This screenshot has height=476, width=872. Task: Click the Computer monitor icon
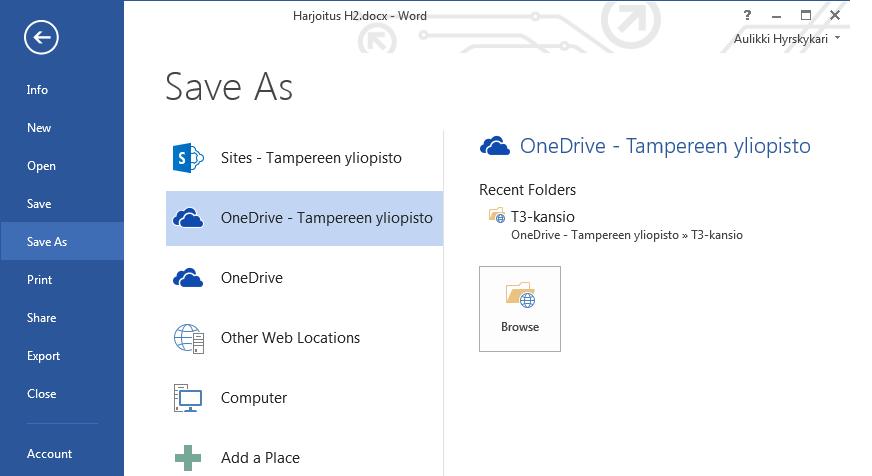(x=188, y=398)
